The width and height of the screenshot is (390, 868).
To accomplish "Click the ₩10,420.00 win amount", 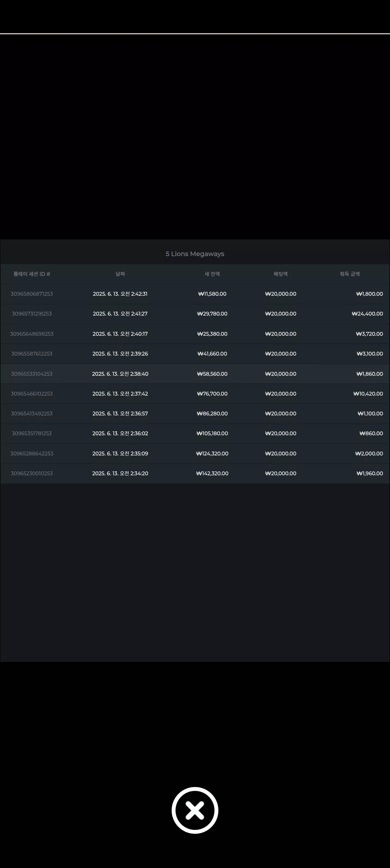I will pos(368,394).
